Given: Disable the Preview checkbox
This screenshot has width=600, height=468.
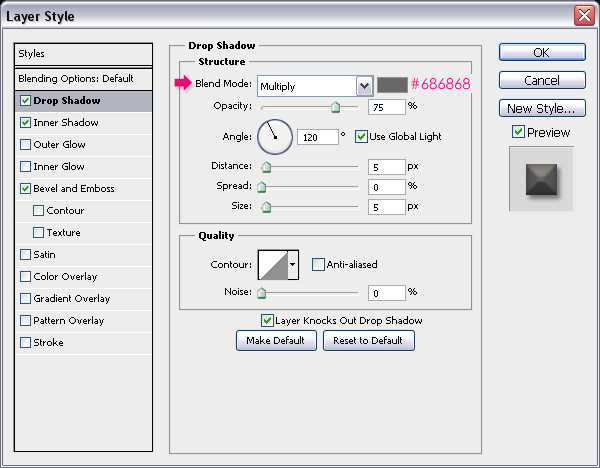Looking at the screenshot, I should click(517, 132).
